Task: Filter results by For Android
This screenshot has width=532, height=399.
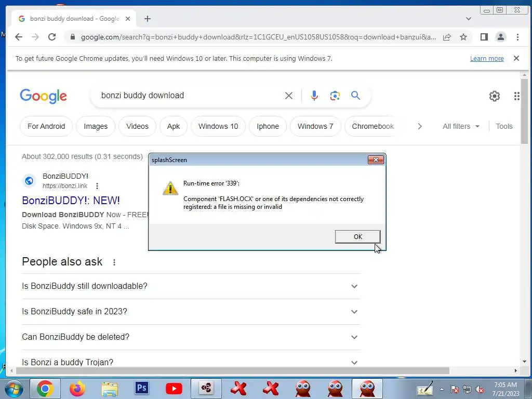Action: point(46,126)
